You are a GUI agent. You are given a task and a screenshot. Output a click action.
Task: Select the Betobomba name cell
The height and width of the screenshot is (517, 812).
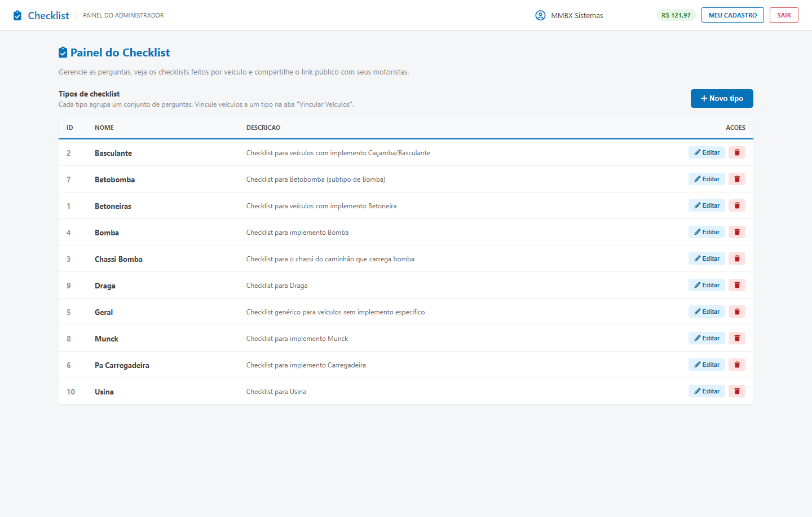tap(115, 179)
